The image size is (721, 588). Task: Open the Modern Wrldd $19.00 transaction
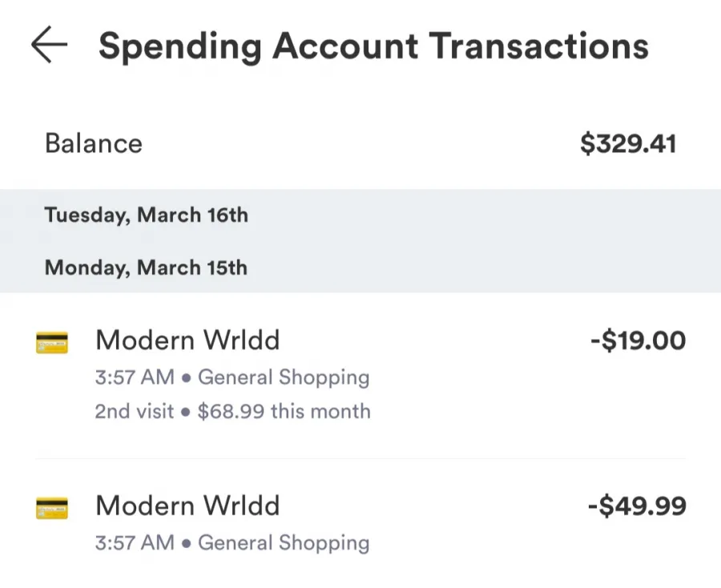click(x=360, y=375)
